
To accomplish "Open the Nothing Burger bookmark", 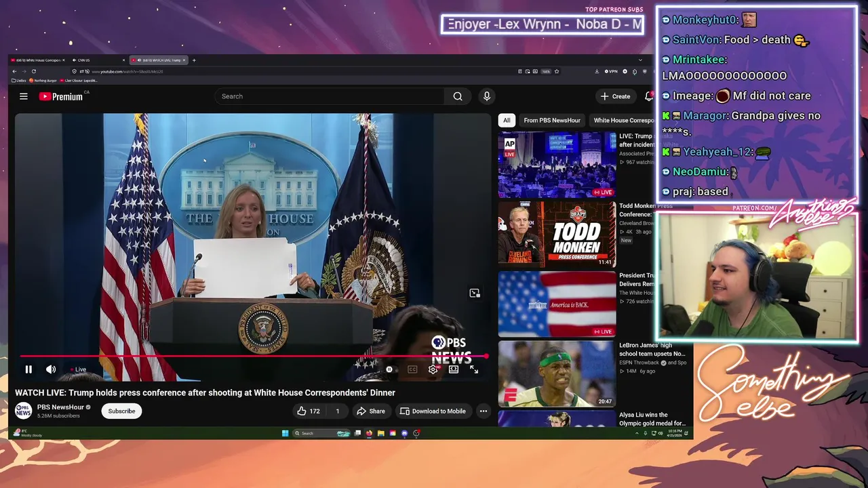I will 43,81.
